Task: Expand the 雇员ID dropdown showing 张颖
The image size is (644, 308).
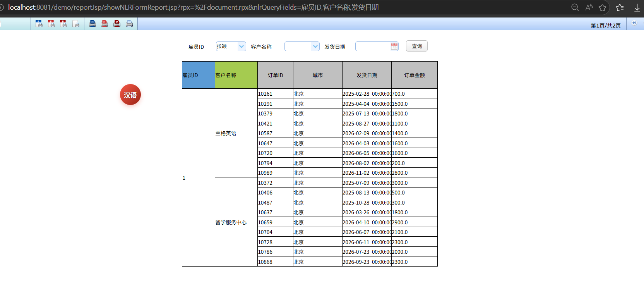Action: (x=241, y=46)
